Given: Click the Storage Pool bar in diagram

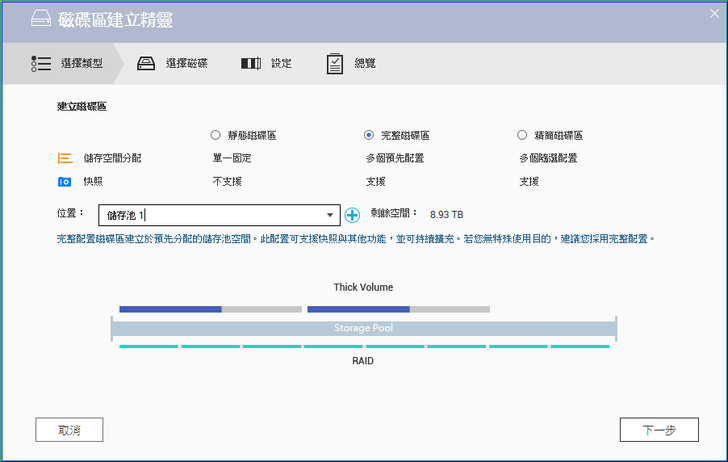Looking at the screenshot, I should coord(363,328).
